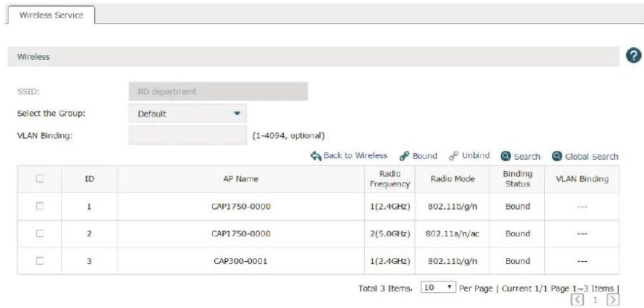The width and height of the screenshot is (644, 308).
Task: Select CAP1750-0000 in row ID 2
Action: 241,234
